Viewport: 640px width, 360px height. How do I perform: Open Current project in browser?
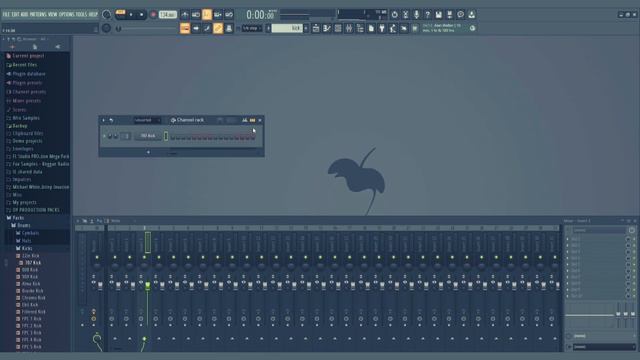pos(28,56)
